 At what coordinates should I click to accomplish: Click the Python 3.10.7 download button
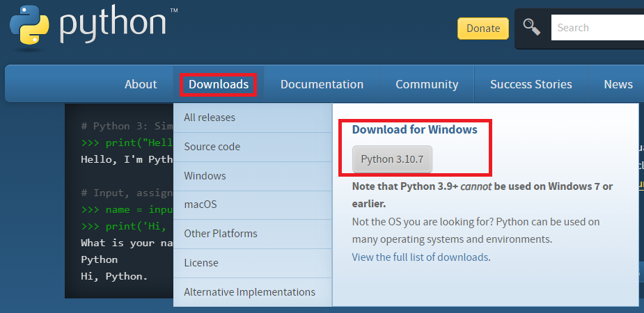[x=392, y=159]
